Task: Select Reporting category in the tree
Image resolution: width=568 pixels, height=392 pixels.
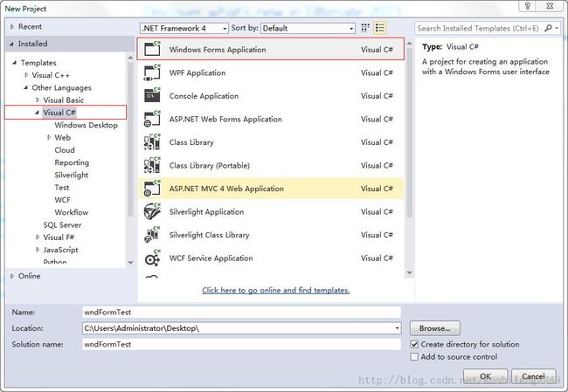Action: 72,162
